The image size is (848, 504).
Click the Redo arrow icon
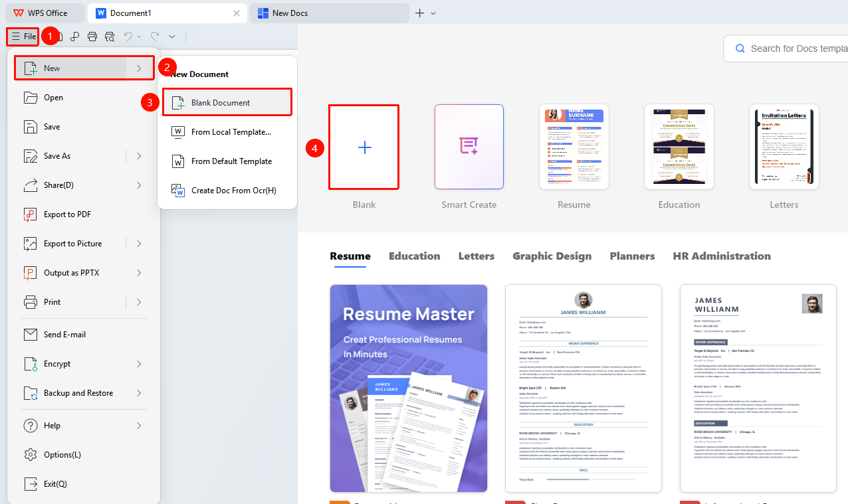(x=155, y=37)
